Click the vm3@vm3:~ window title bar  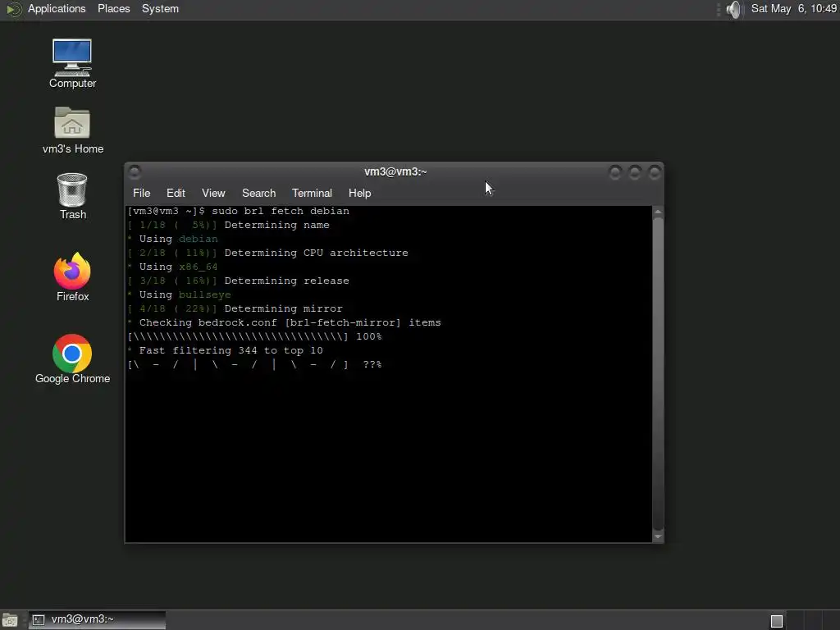click(x=395, y=172)
